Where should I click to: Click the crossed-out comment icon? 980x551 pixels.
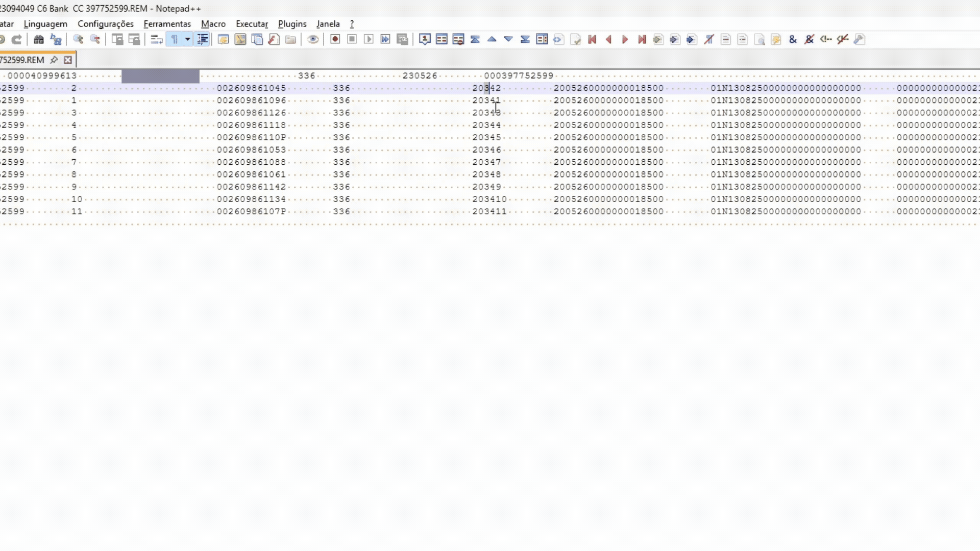843,39
